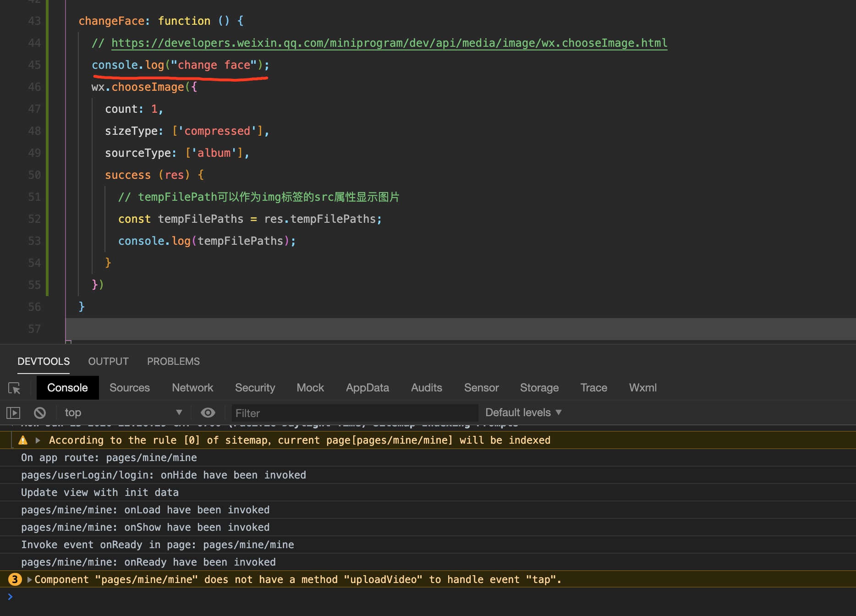Select the OUTPUT panel tab
Viewport: 856px width, 616px height.
point(108,362)
